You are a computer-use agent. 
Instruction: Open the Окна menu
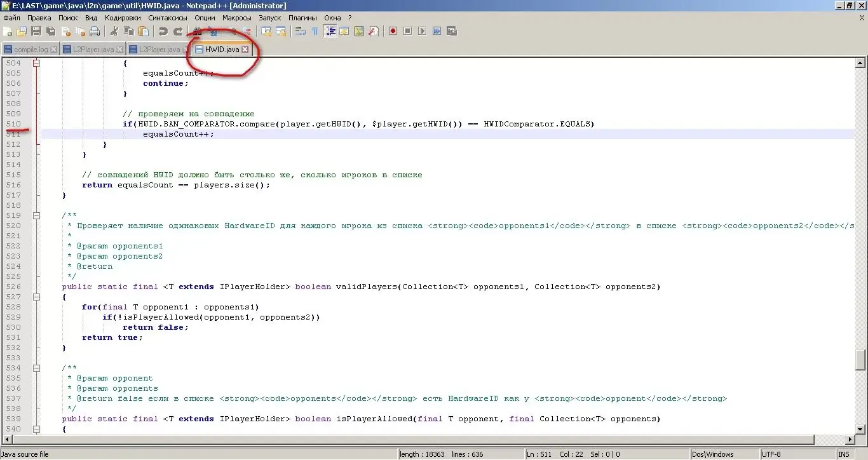point(332,18)
